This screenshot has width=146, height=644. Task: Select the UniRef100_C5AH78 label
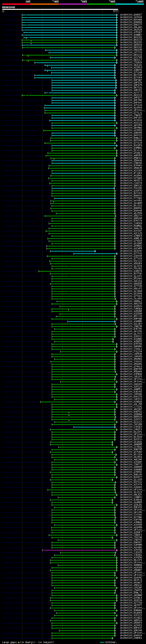click(131, 590)
